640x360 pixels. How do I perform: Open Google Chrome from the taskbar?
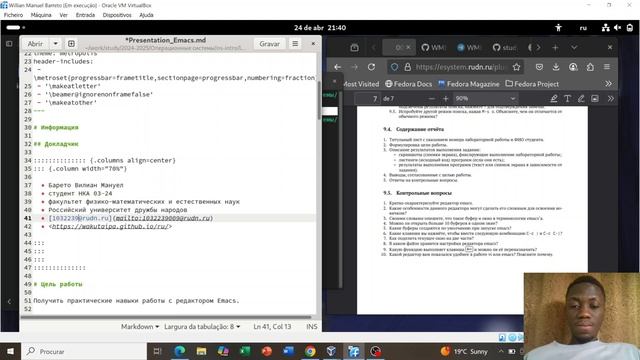pos(310,351)
